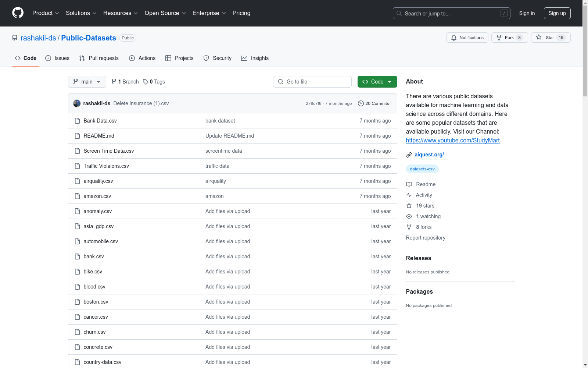Open the StudyMart YouTube link
The width and height of the screenshot is (588, 368).
453,140
